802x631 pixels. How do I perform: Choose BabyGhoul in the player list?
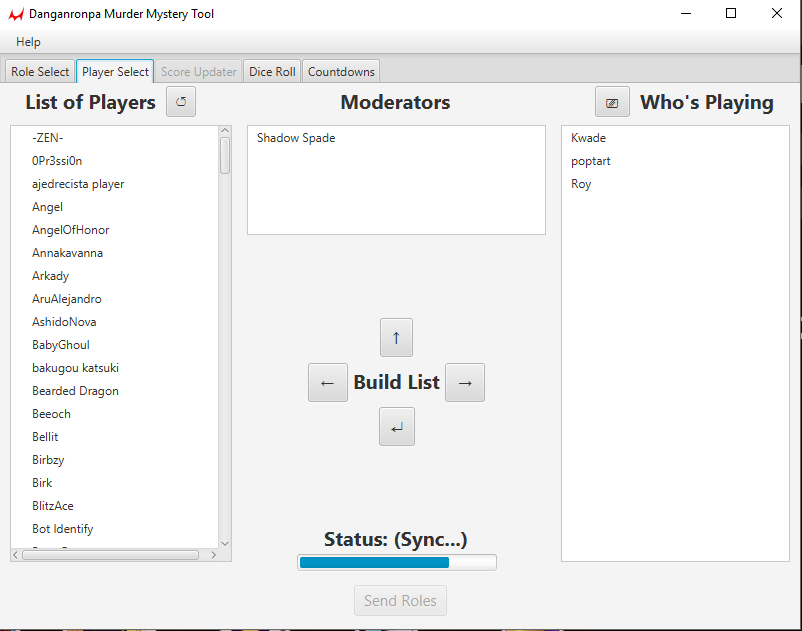coord(115,345)
